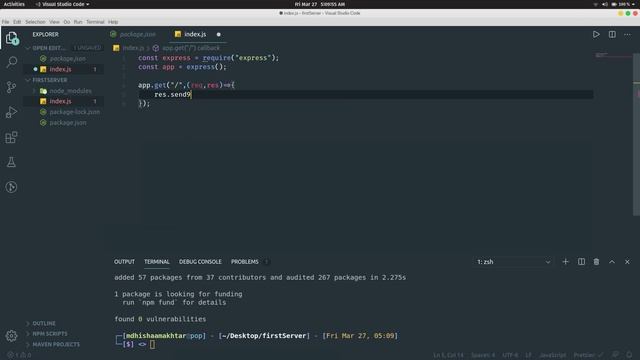640x360 pixels.
Task: Click the index.js file icon in breadcrumb
Action: pos(116,48)
